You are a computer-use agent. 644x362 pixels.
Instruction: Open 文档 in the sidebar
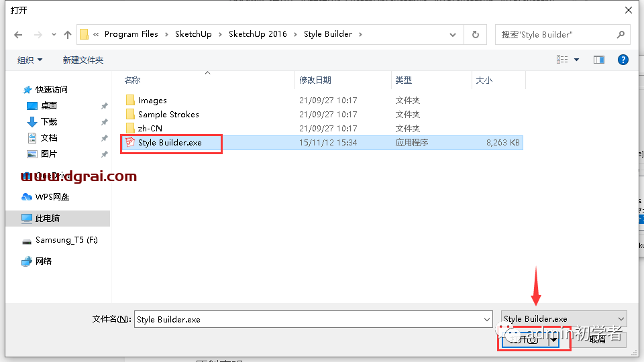(x=49, y=137)
